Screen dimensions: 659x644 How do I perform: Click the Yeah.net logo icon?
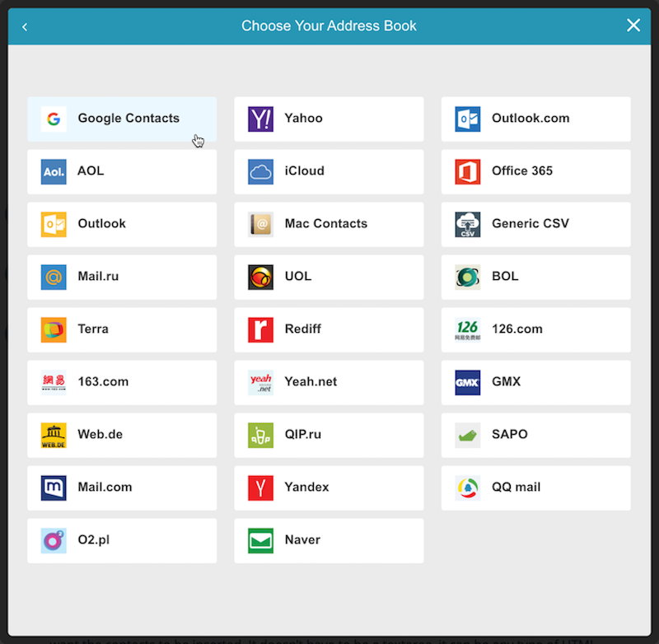pyautogui.click(x=260, y=383)
